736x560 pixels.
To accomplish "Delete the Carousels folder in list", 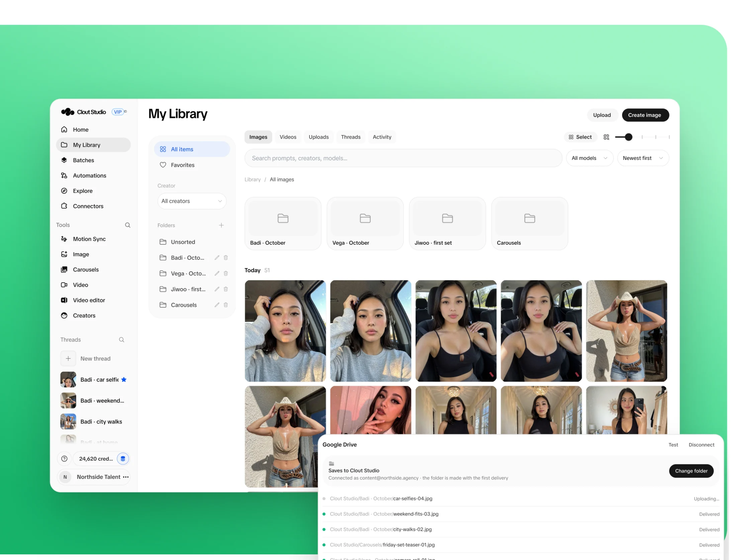I will 226,305.
